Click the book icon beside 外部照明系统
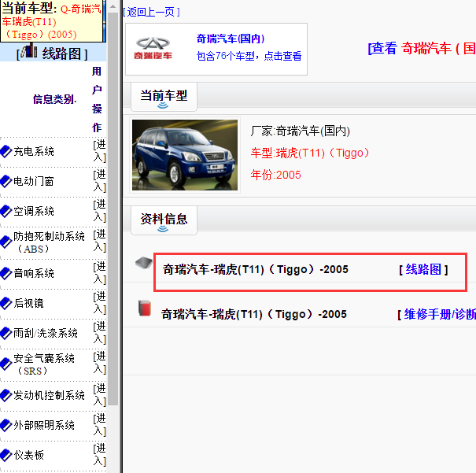 [6, 425]
